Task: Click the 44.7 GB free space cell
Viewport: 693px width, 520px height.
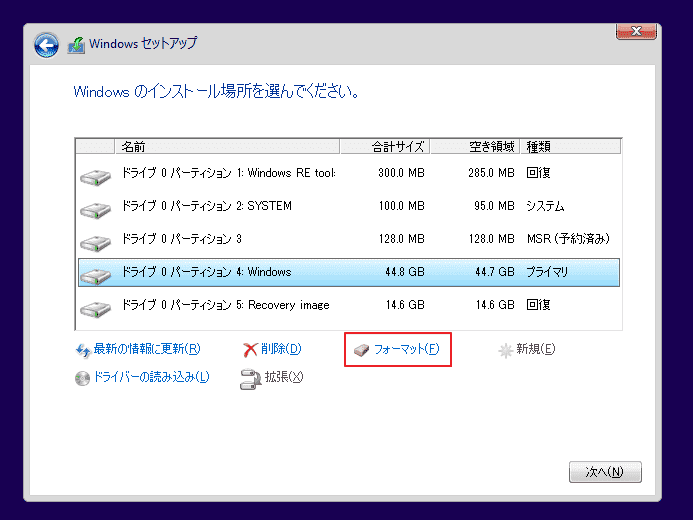Action: (x=495, y=272)
